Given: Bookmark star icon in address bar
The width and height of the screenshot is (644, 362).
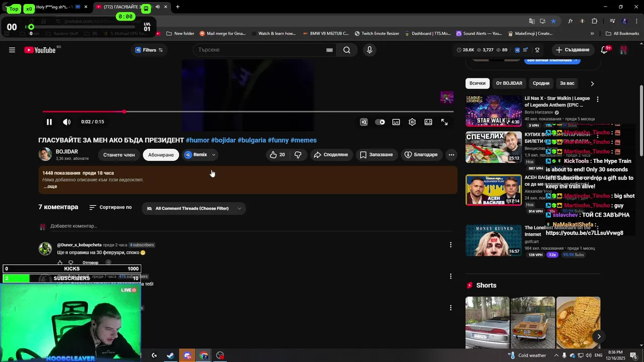Looking at the screenshot, I should [x=553, y=21].
